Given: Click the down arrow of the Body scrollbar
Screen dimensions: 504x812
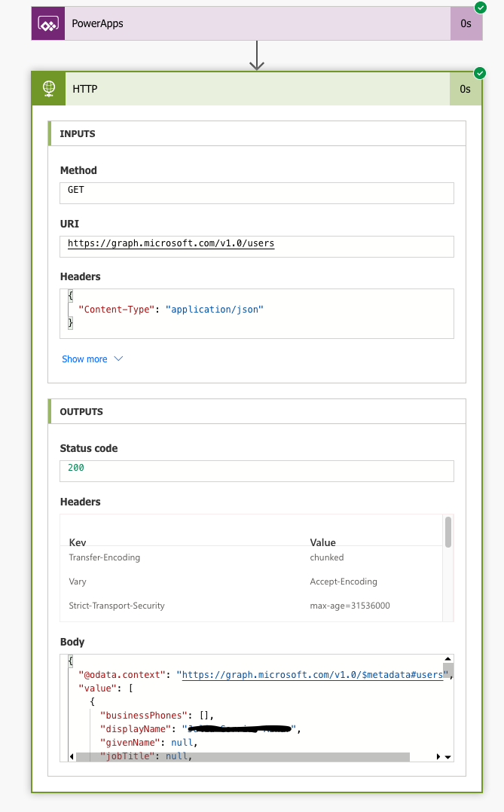Looking at the screenshot, I should point(447,756).
